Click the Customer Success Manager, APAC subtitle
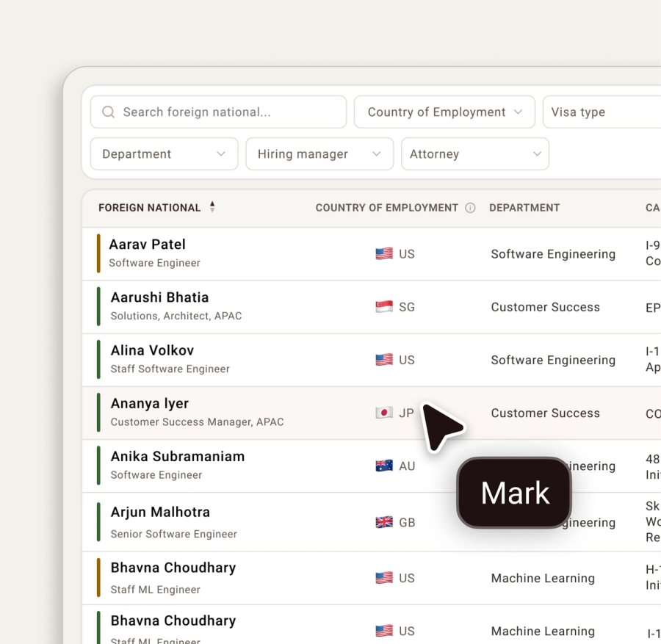Viewport: 661px width, 644px height. 198,422
